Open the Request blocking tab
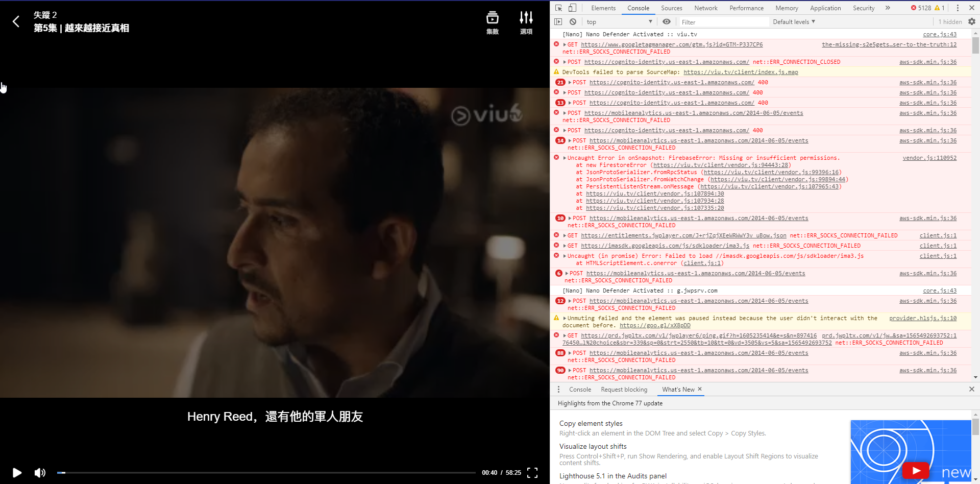980x484 pixels. [x=624, y=389]
